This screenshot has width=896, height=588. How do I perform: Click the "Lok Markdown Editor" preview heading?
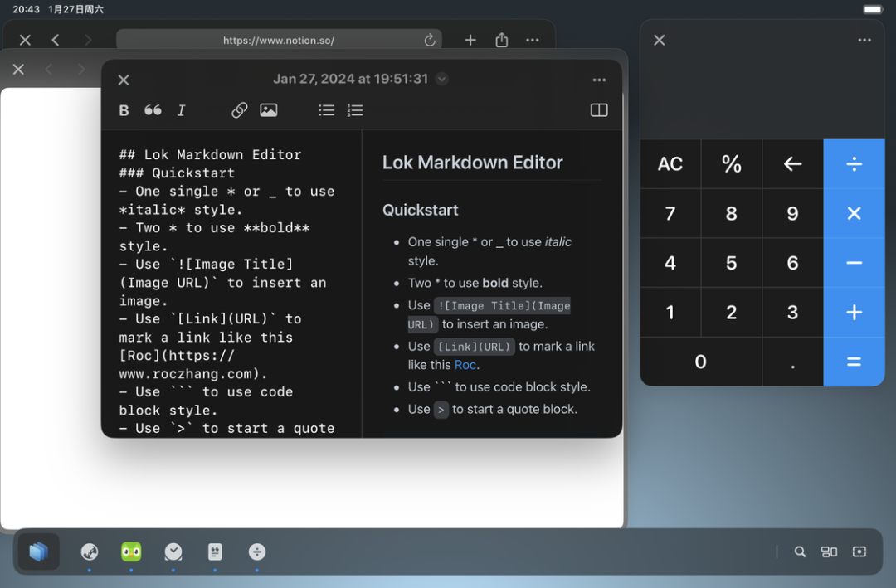click(473, 163)
